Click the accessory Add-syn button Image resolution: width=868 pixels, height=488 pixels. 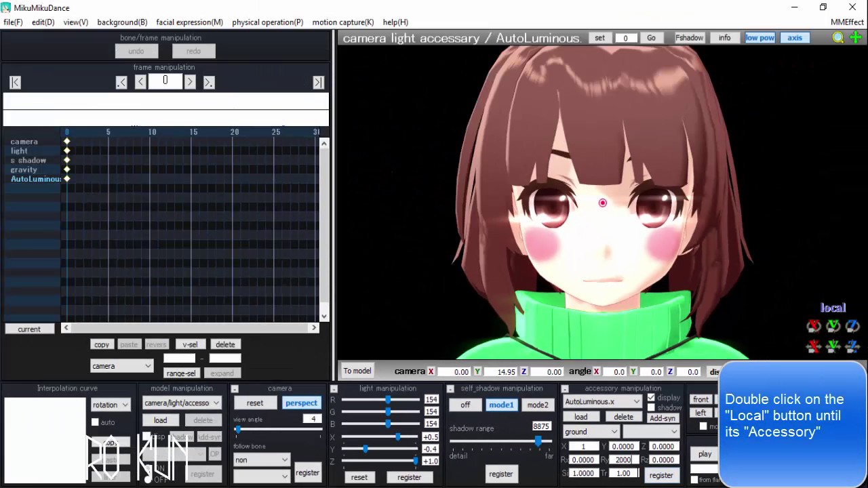point(663,418)
